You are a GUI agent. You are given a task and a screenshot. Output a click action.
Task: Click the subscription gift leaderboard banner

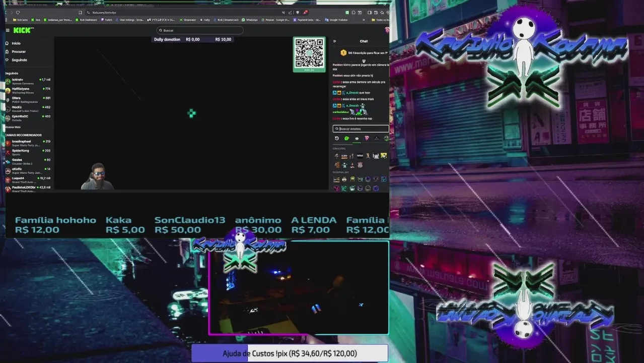point(364,52)
